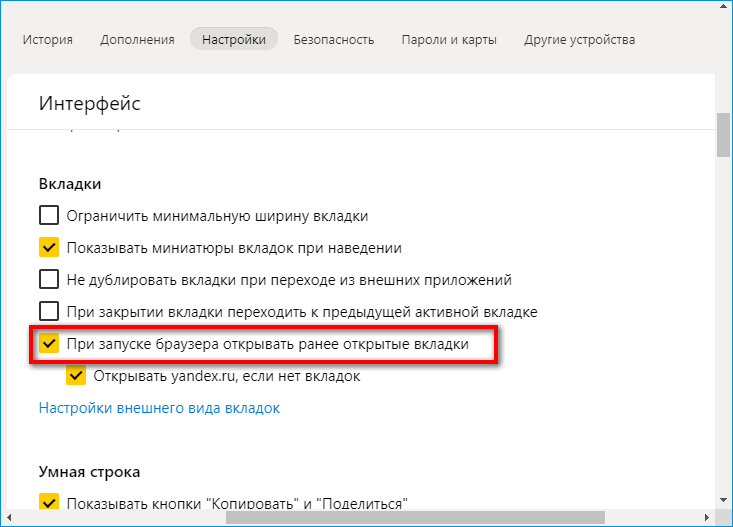Uncheck Открывать yandex.ru, если нет вкладок
Image resolution: width=733 pixels, height=527 pixels.
point(76,375)
